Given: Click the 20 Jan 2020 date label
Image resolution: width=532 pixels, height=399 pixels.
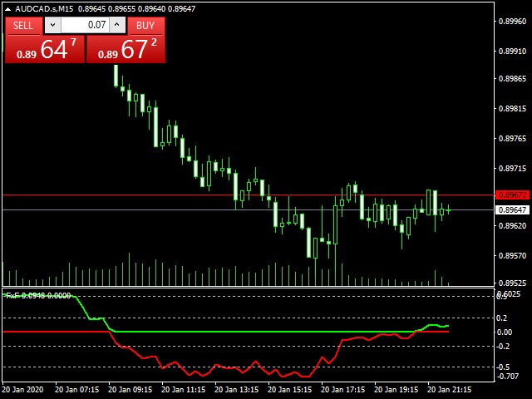Looking at the screenshot, I should [x=22, y=389].
